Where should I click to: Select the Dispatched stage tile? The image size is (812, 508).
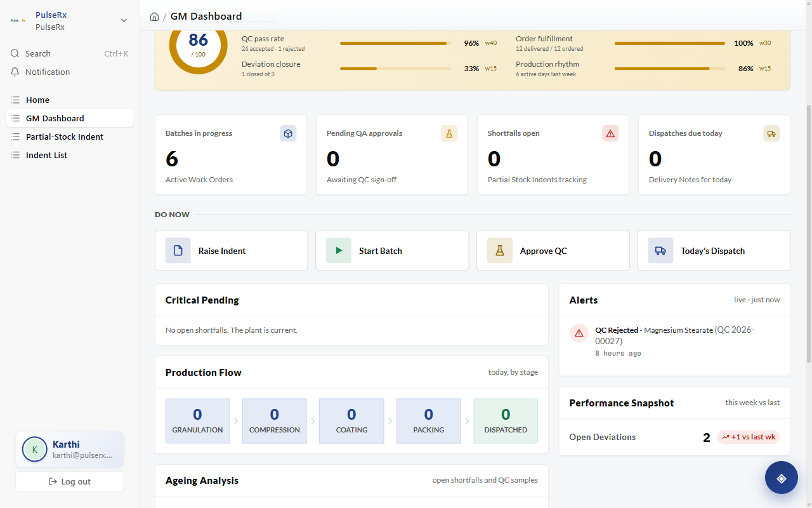[x=506, y=421]
